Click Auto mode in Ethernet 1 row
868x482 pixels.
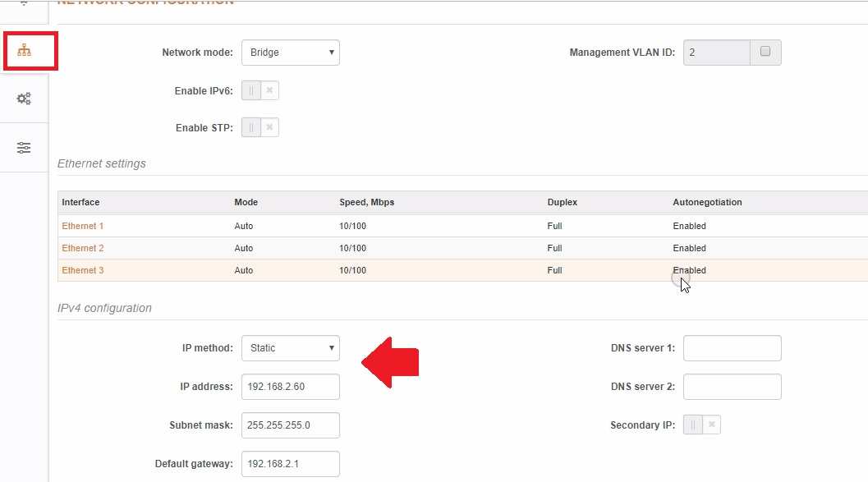244,226
